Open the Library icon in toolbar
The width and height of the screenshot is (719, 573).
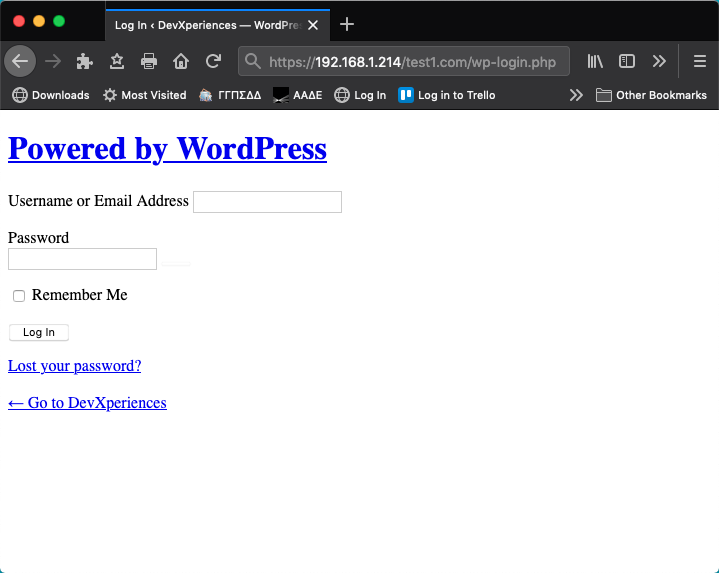[595, 61]
